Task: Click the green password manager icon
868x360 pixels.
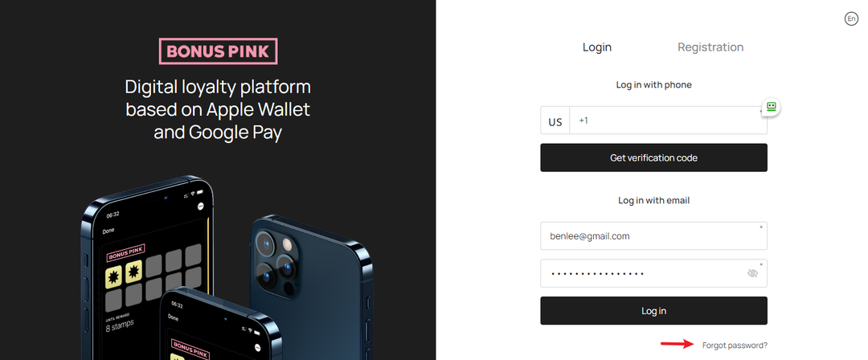Action: pyautogui.click(x=771, y=107)
